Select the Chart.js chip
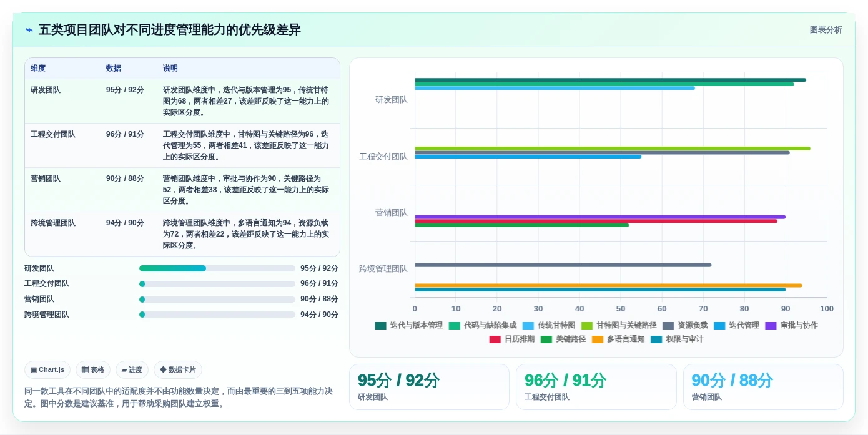 click(x=47, y=369)
